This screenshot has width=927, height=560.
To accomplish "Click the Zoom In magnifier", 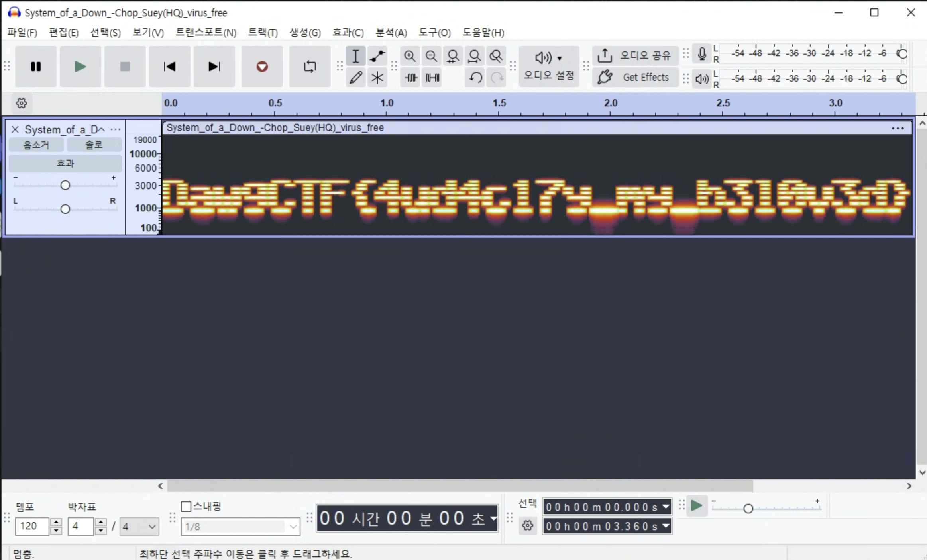I will point(410,56).
